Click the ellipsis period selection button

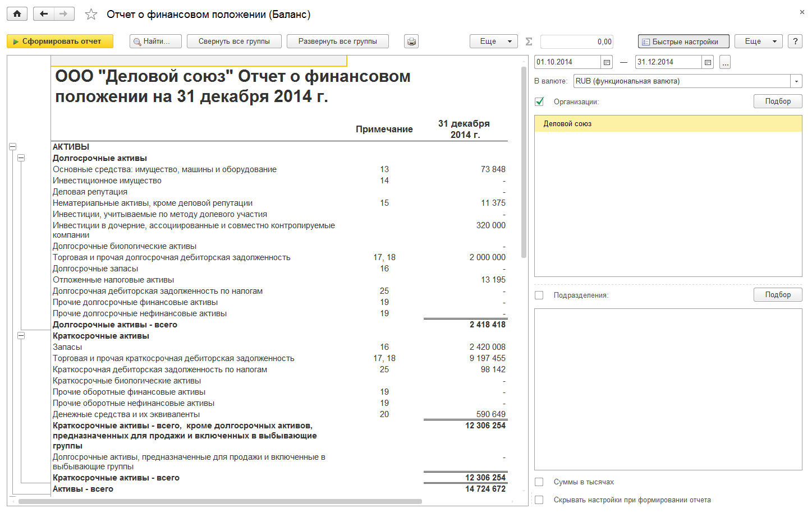[725, 62]
